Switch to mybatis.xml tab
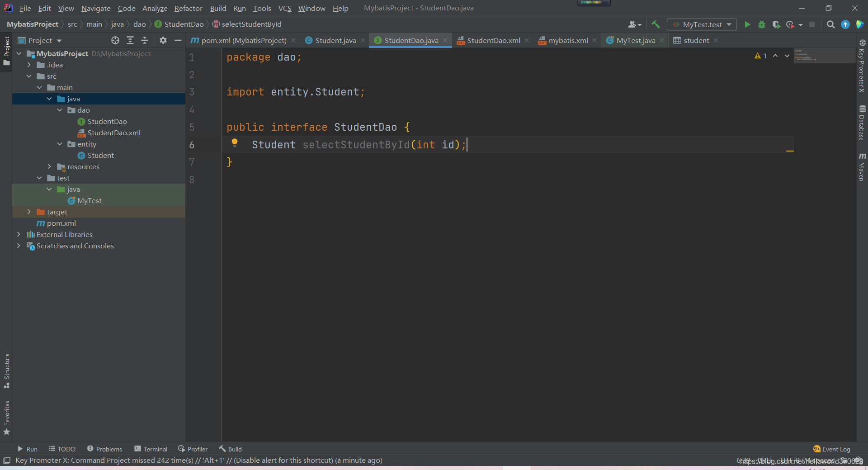The height and width of the screenshot is (470, 868). click(x=568, y=40)
